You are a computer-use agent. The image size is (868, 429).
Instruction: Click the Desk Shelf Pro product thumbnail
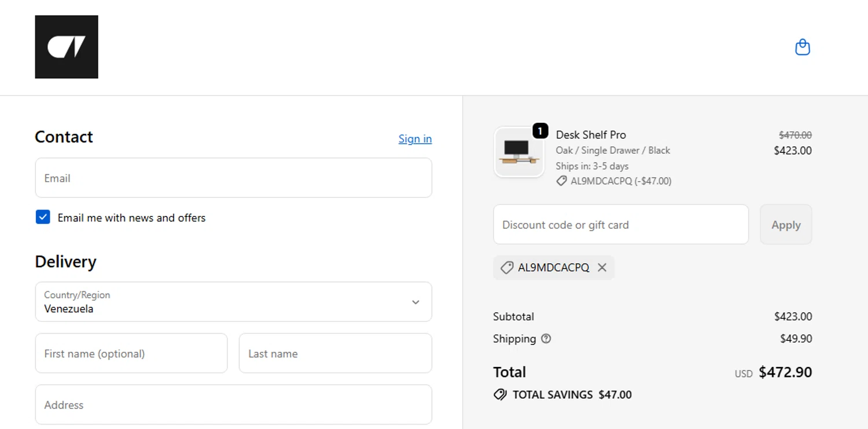pos(519,152)
